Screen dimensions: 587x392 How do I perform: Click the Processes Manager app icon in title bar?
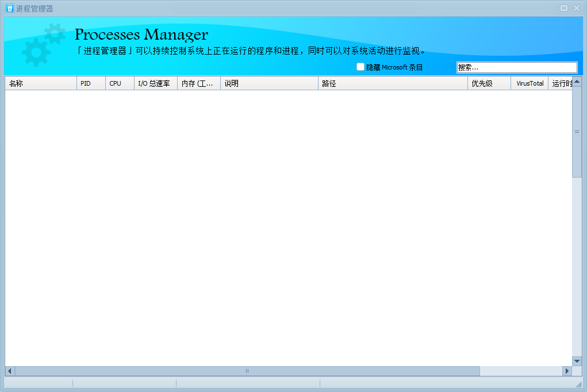click(x=9, y=8)
